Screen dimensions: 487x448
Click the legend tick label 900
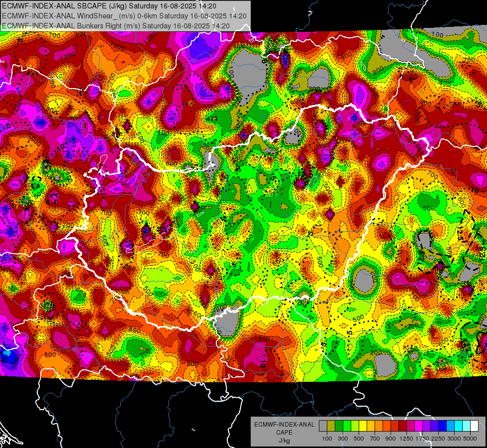[x=390, y=439]
